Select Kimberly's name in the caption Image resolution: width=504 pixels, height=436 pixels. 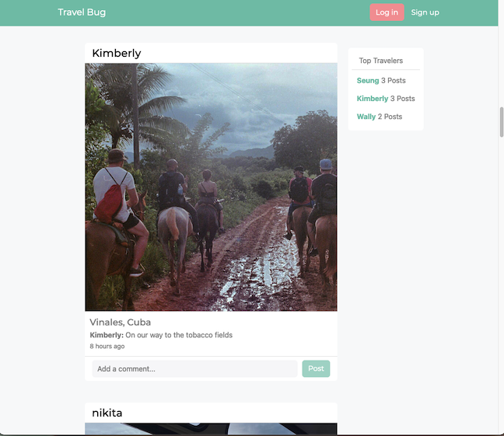point(107,335)
